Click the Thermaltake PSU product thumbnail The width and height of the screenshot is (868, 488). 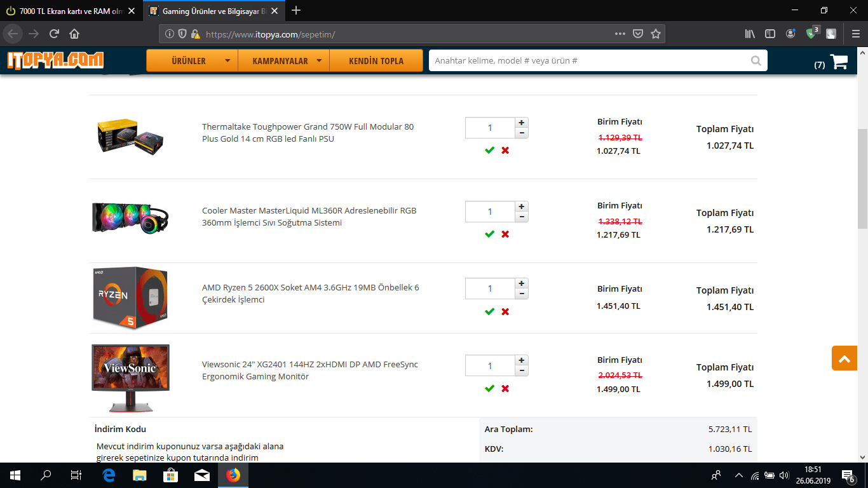130,136
